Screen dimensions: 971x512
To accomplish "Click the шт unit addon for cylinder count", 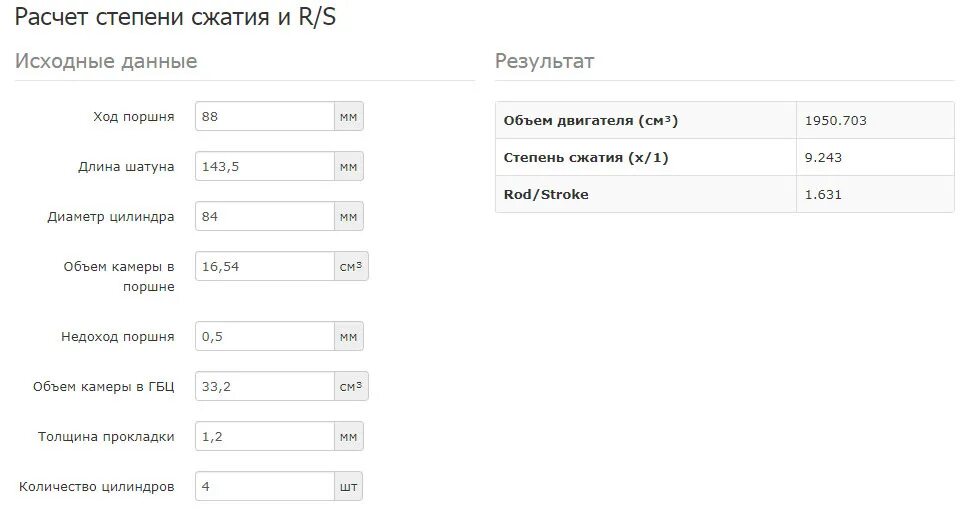I will pos(349,487).
